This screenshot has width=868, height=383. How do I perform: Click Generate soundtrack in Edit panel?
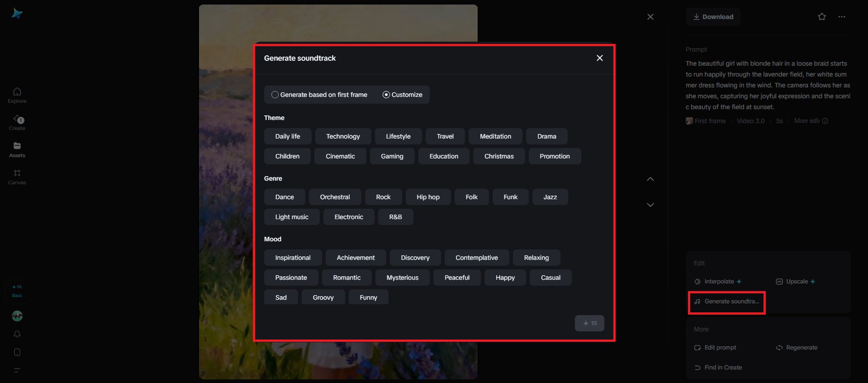[727, 302]
